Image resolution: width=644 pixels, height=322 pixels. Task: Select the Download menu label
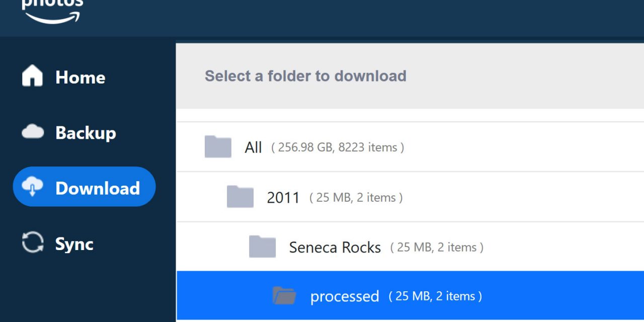(x=98, y=188)
